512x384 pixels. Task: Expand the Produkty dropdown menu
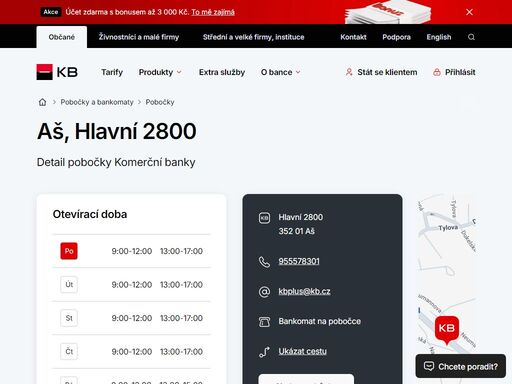click(x=160, y=72)
